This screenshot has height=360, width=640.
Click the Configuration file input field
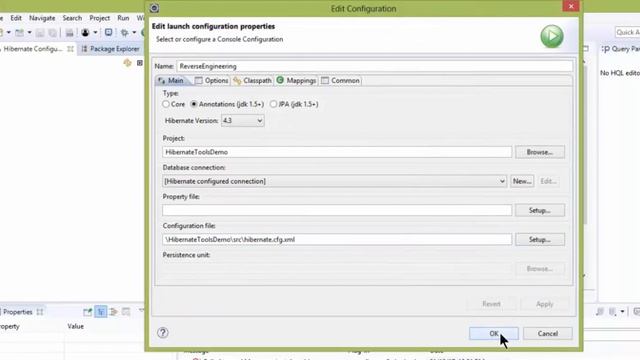click(x=337, y=240)
